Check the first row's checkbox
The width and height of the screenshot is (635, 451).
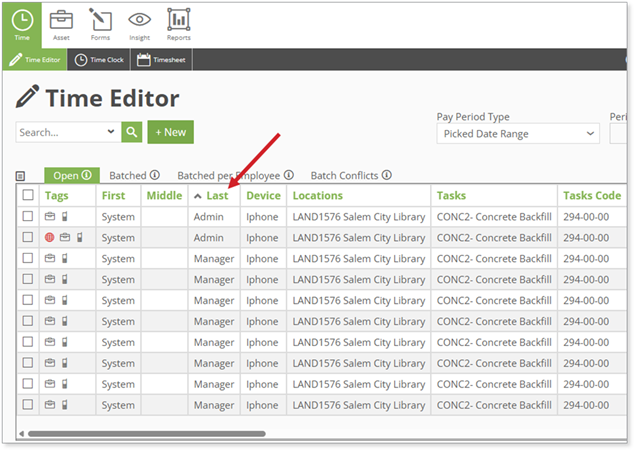coord(28,217)
